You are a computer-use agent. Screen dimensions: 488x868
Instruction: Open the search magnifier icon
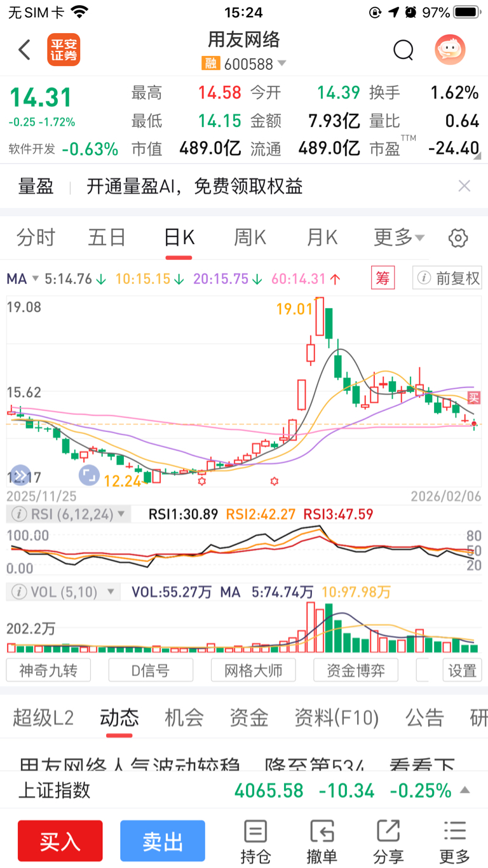403,50
